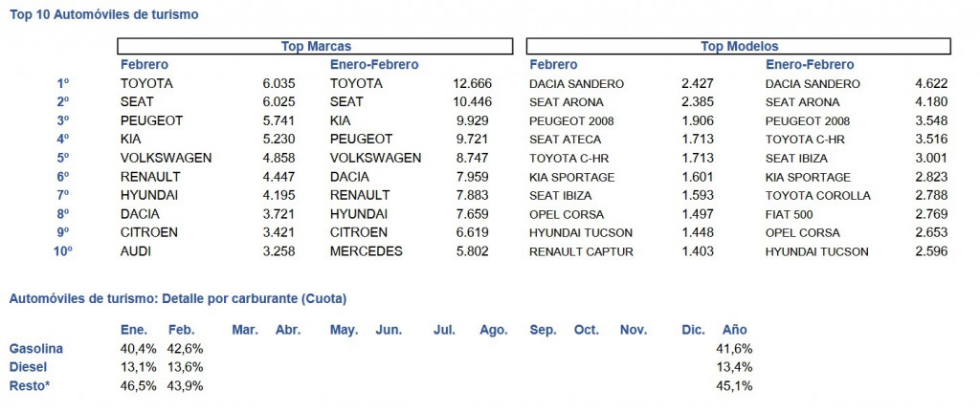Select the Top 10 Automóviles de turismo title
The image size is (980, 412).
103,14
